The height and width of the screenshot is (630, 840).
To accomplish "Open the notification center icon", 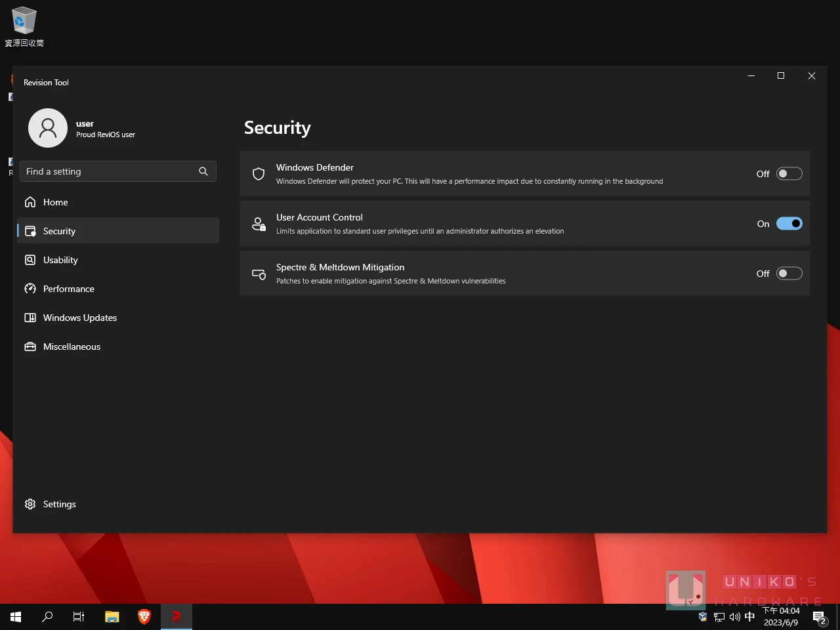I will point(819,617).
